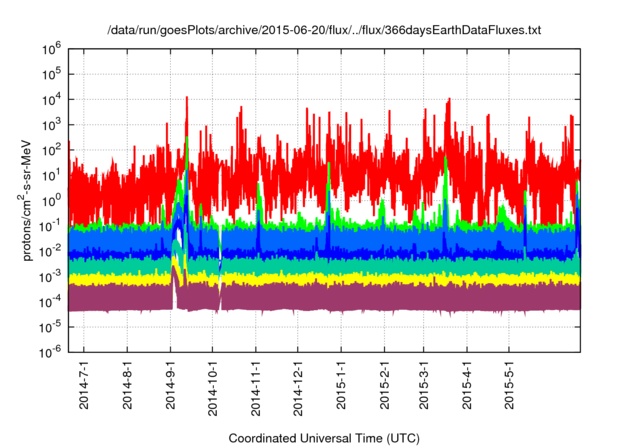Click the file path title above the chart
This screenshot has height=448, width=640.
tap(324, 30)
